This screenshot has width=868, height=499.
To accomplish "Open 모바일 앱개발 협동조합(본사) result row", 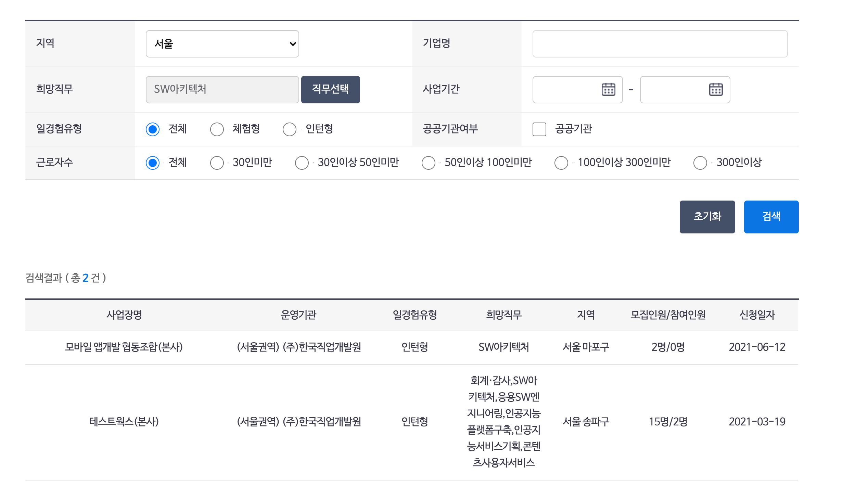I will [124, 347].
